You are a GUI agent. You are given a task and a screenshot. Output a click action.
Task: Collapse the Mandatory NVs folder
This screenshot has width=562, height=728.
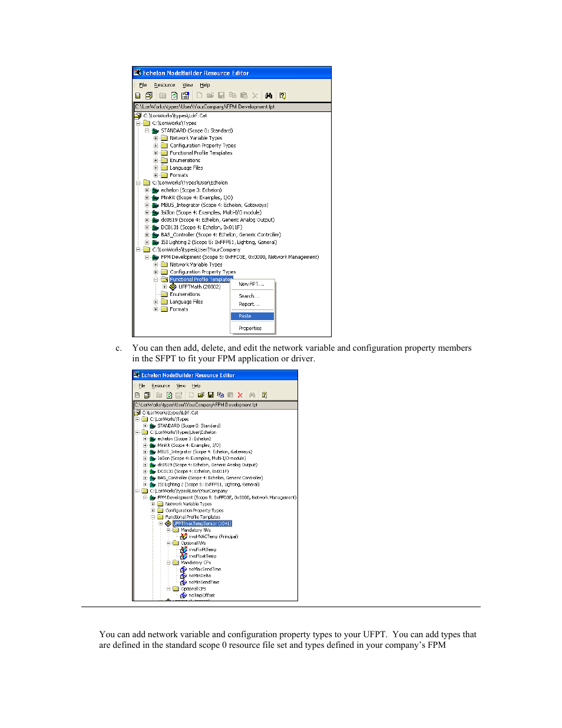click(x=168, y=530)
